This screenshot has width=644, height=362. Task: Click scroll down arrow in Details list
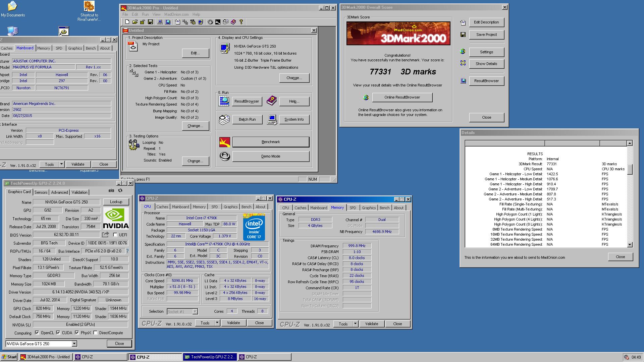tap(630, 245)
